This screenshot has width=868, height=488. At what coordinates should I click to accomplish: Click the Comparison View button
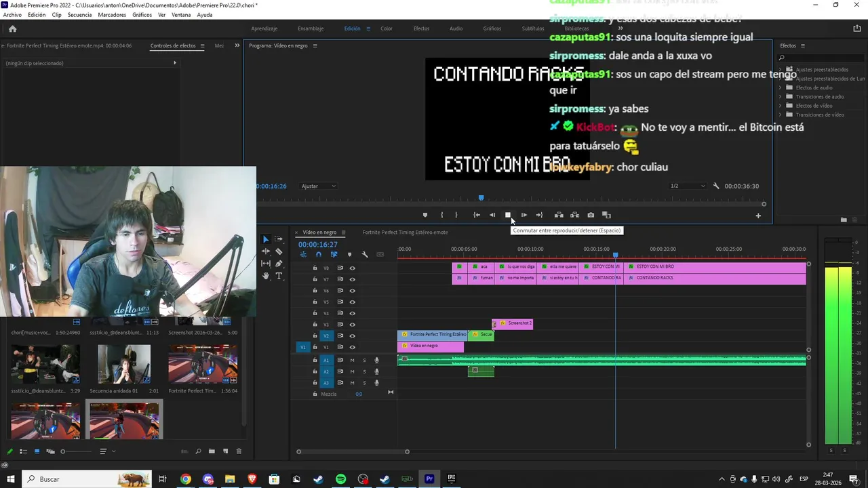click(606, 215)
